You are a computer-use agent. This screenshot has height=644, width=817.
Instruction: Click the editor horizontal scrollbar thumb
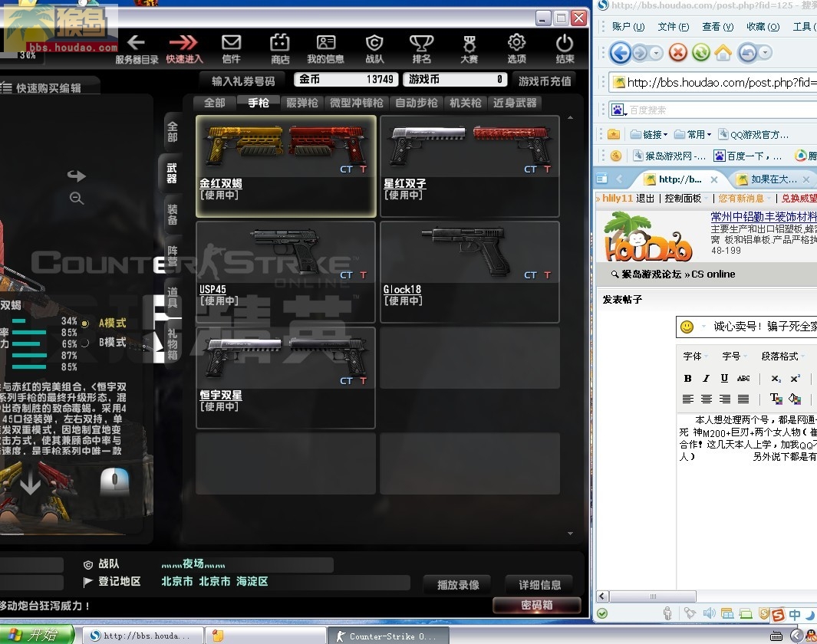(x=653, y=596)
